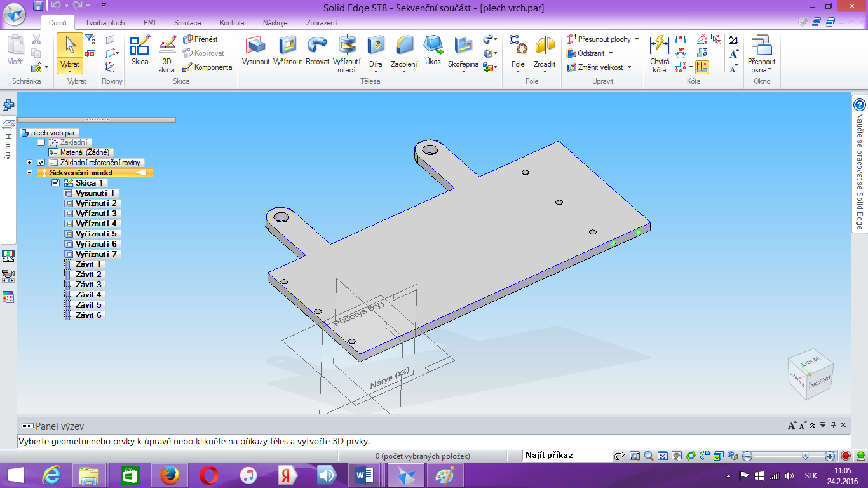Click the zoom out minus button

point(748,456)
